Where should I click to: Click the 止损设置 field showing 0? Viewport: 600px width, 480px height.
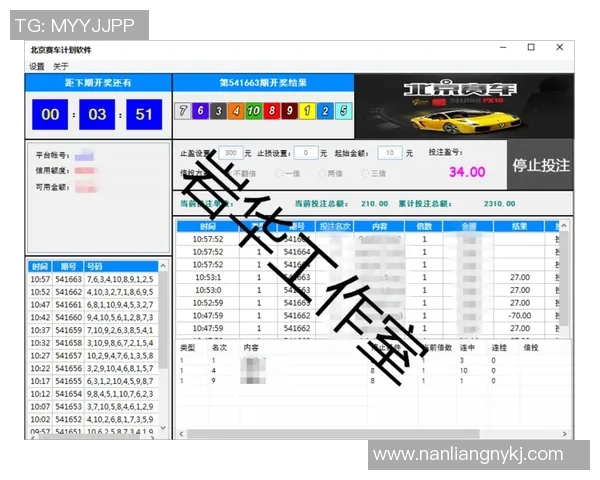coord(306,153)
